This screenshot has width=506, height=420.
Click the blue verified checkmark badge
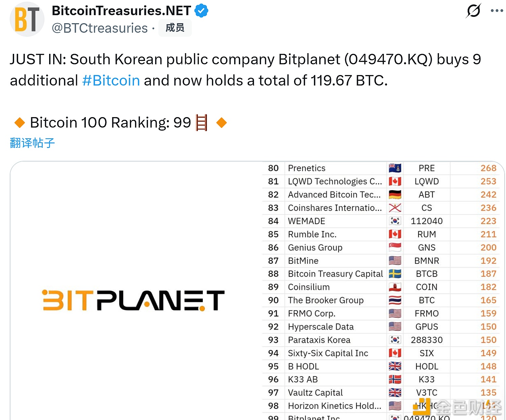[201, 10]
